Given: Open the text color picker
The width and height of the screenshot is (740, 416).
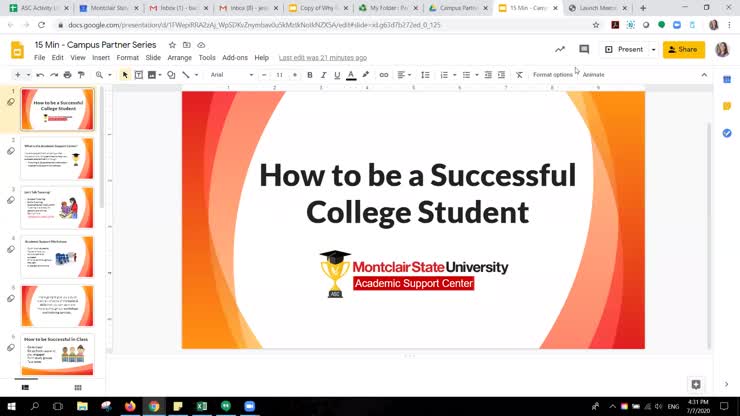Looking at the screenshot, I should click(x=351, y=75).
